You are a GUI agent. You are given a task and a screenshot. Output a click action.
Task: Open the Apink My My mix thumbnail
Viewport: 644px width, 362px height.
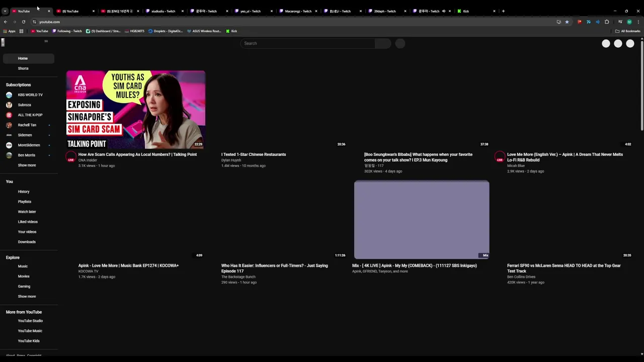422,220
